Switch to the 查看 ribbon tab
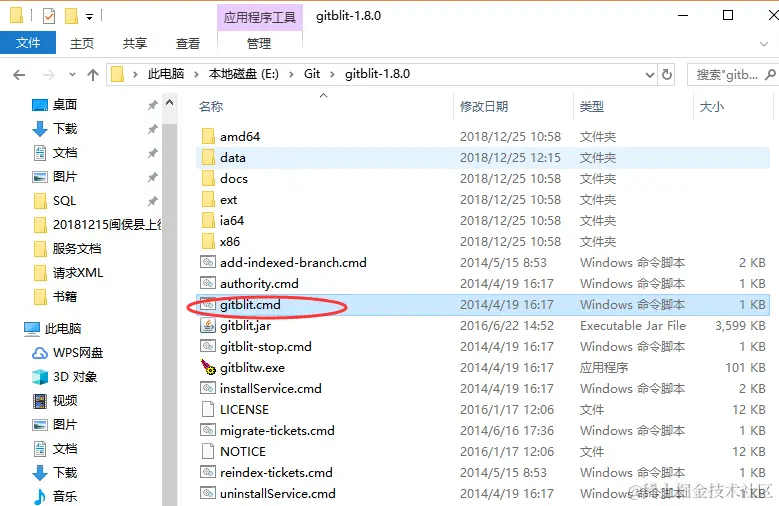Image resolution: width=779 pixels, height=506 pixels. [188, 44]
